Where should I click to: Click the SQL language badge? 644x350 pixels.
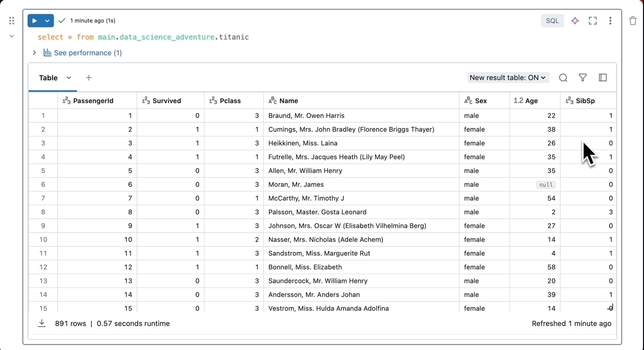[552, 20]
